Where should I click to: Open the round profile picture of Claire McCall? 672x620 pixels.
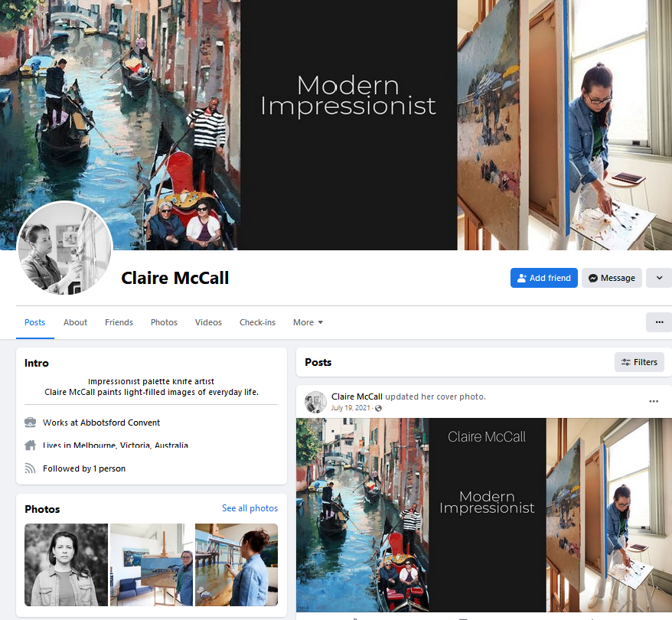65,248
